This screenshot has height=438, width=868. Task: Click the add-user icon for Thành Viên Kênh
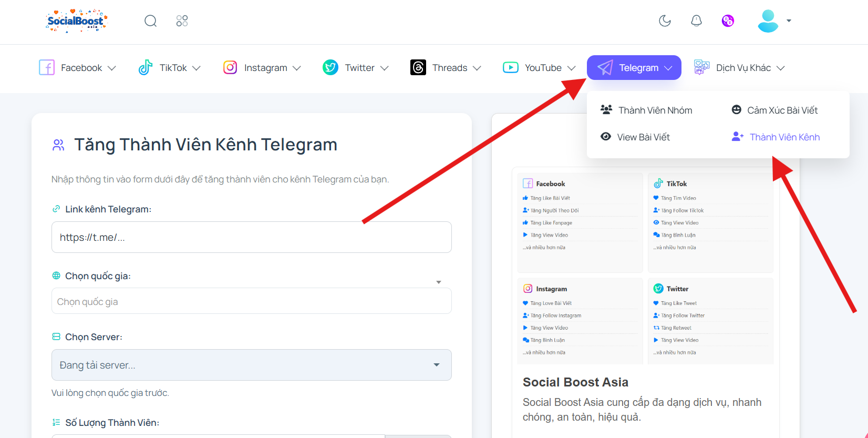[x=738, y=137]
